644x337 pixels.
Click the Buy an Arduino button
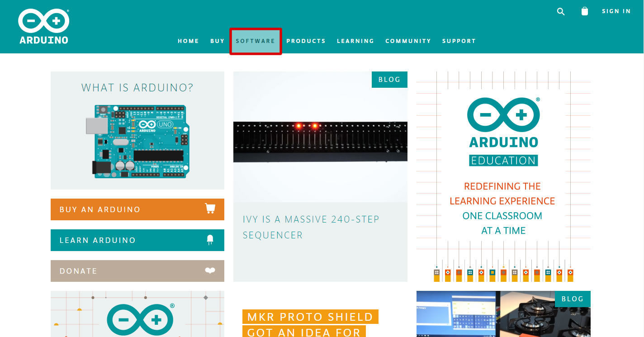(x=137, y=209)
